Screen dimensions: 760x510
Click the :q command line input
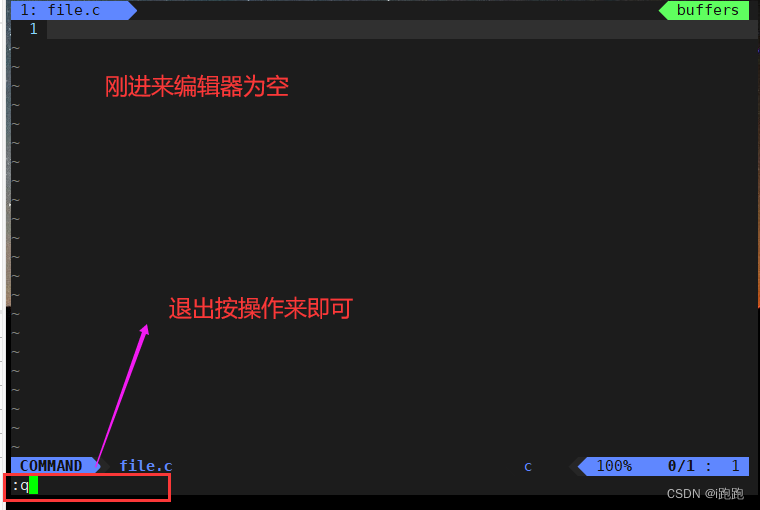(87, 487)
